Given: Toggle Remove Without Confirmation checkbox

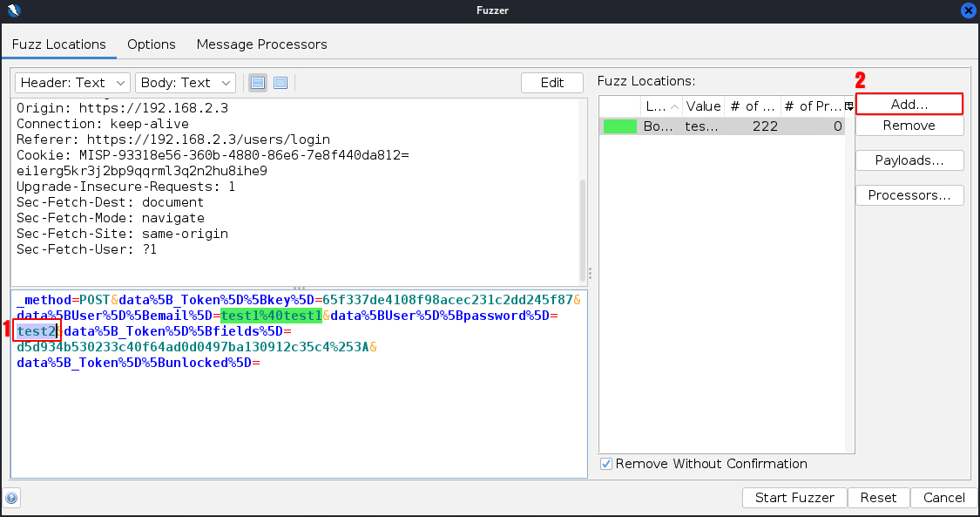Looking at the screenshot, I should (607, 464).
